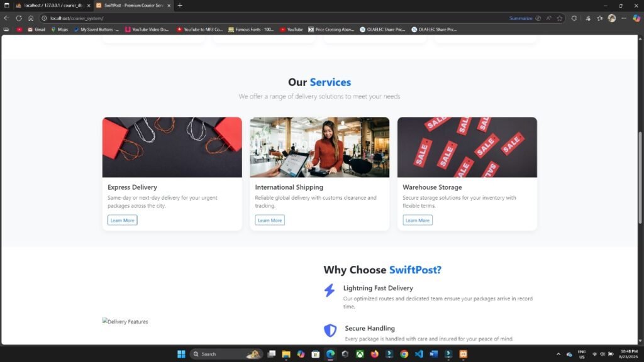Launch XAMPP from the taskbar
644x362 pixels.
click(x=464, y=353)
